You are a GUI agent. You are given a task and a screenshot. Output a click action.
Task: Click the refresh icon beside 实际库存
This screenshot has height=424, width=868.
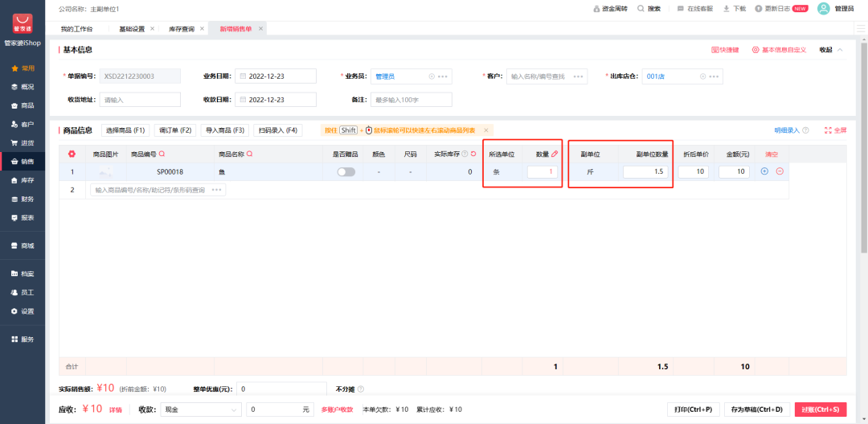[473, 154]
